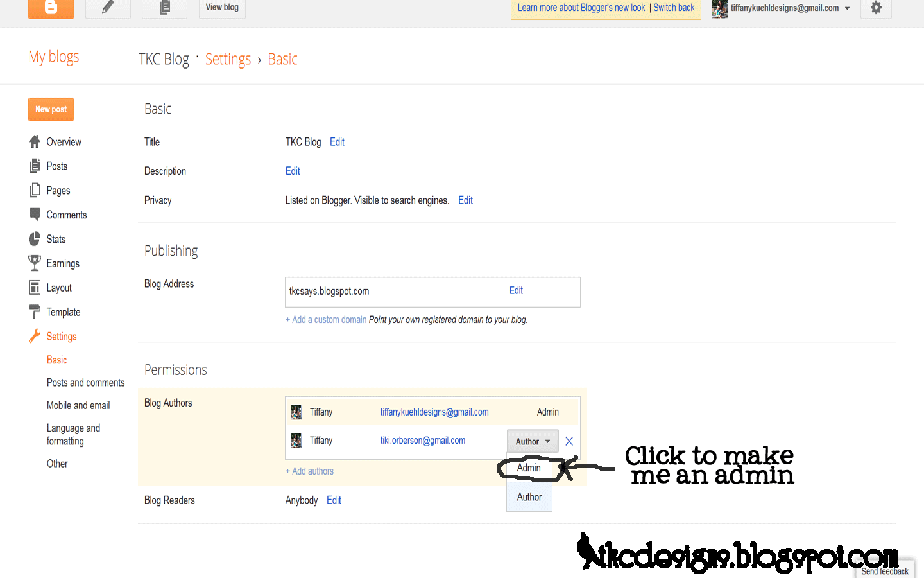Open the gear settings icon
The height and width of the screenshot is (578, 924).
876,8
